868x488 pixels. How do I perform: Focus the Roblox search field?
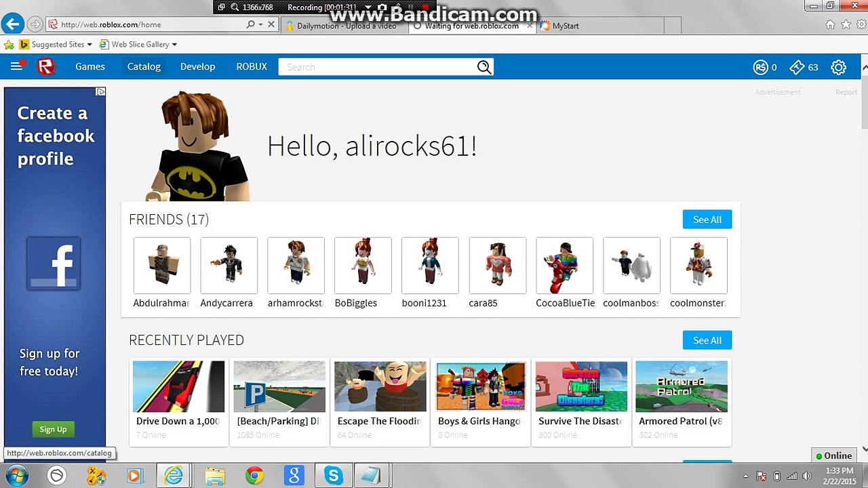(x=377, y=67)
